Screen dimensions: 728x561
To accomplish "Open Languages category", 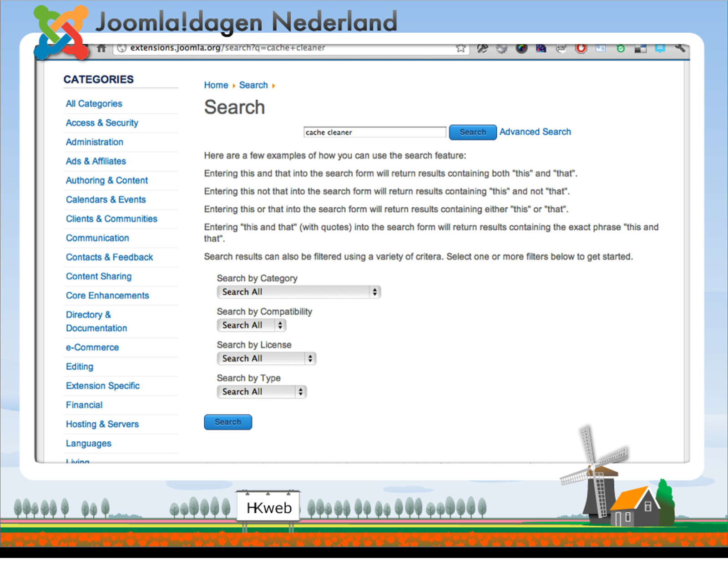I will tap(89, 444).
